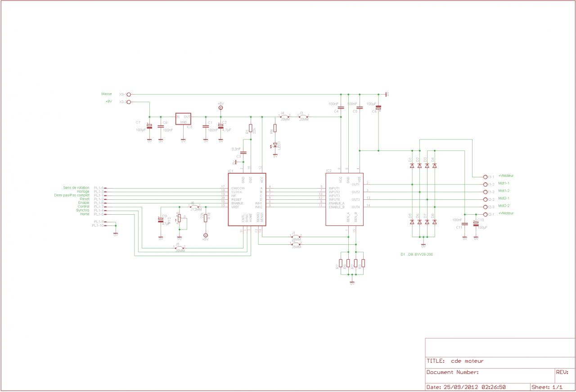
Task: Select the J5 jumper on the Control line
Action: (180, 248)
